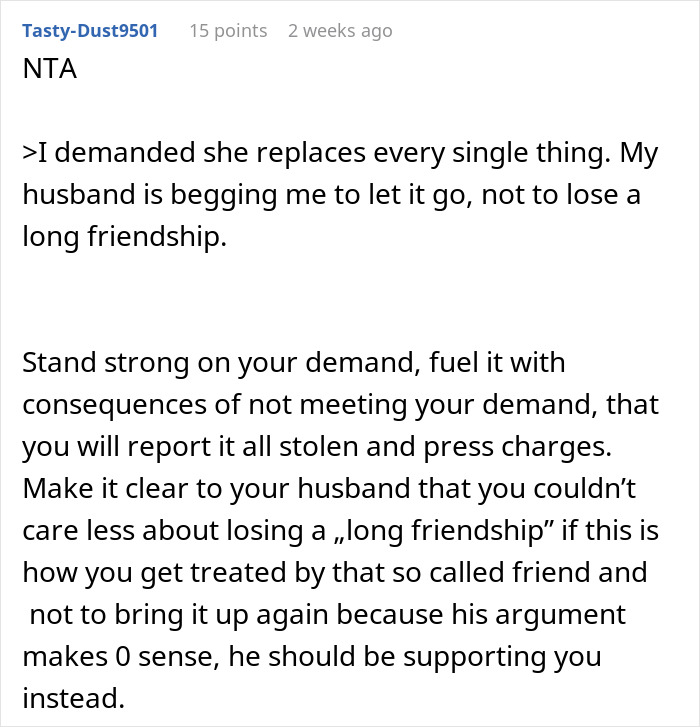Click the 'NTA' verdict text
This screenshot has width=700, height=727.
click(50, 69)
